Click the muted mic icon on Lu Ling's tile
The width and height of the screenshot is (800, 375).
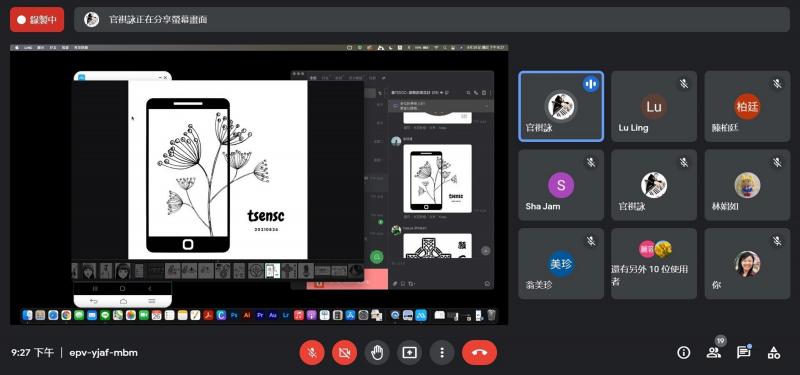pyautogui.click(x=684, y=84)
